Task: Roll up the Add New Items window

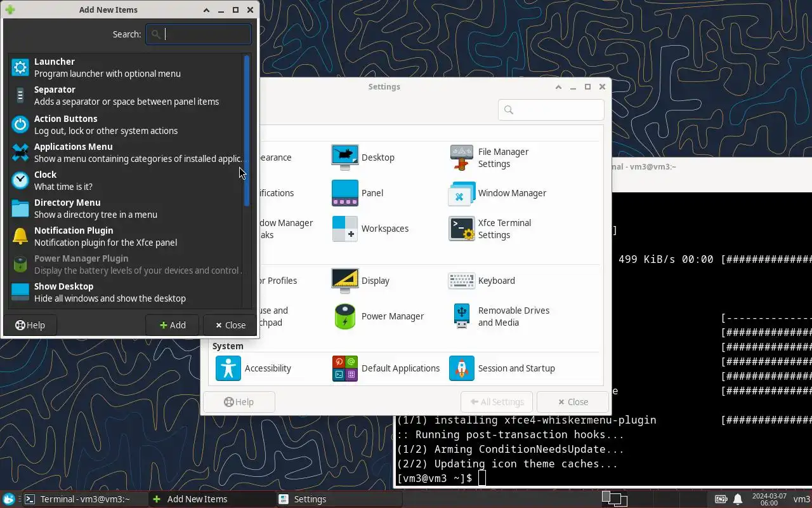Action: tap(207, 10)
